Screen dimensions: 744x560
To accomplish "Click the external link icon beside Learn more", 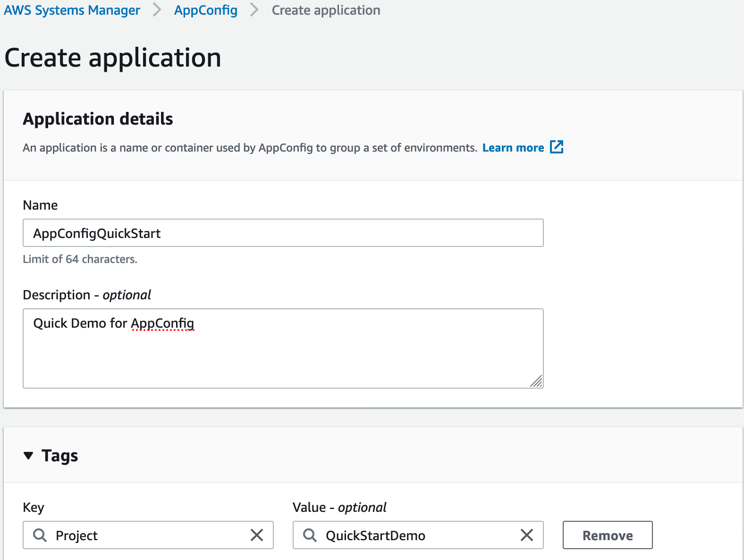I will click(557, 147).
